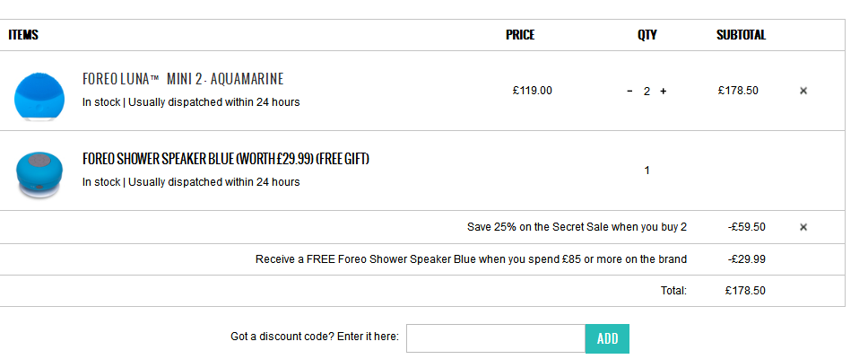Click the SUBTOTAL column header

(x=741, y=35)
